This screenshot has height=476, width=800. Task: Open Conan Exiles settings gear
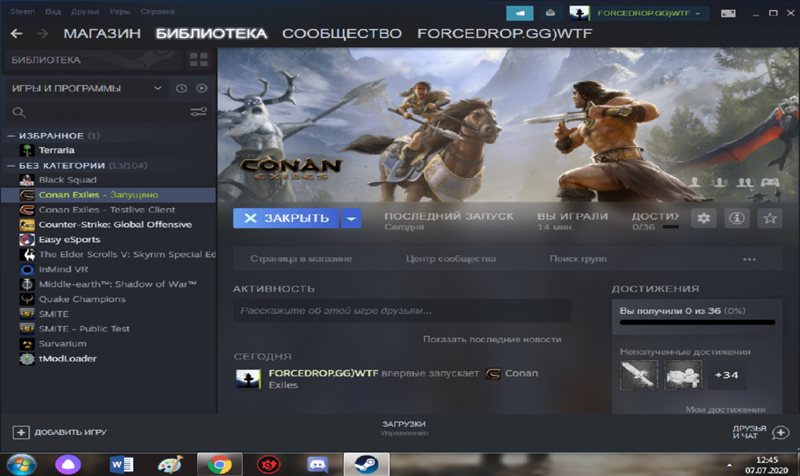coord(704,218)
